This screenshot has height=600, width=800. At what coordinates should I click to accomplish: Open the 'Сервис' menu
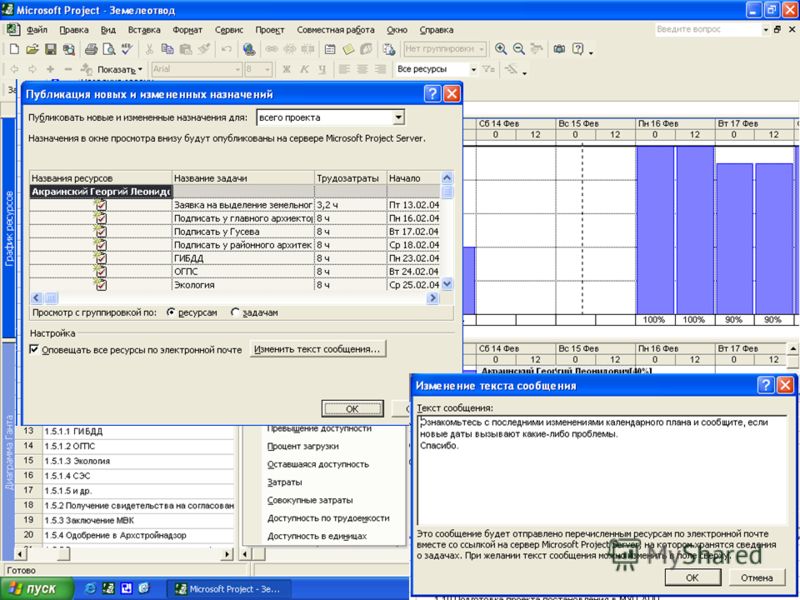coord(229,30)
